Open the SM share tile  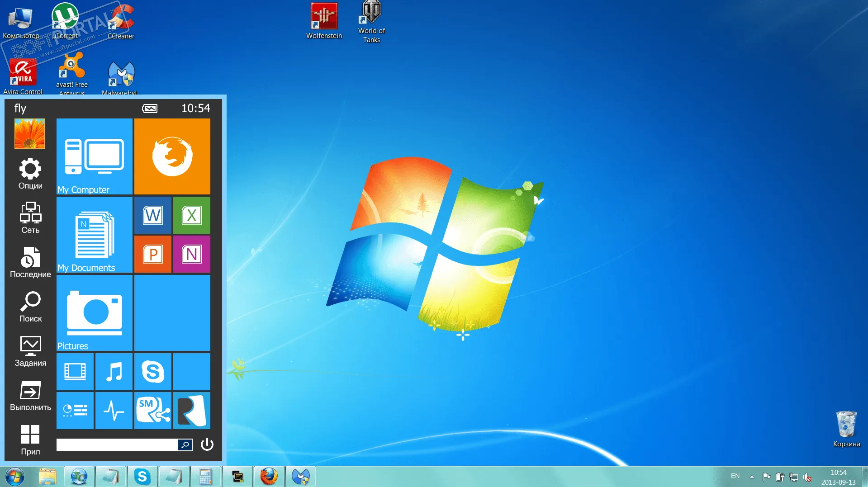152,411
